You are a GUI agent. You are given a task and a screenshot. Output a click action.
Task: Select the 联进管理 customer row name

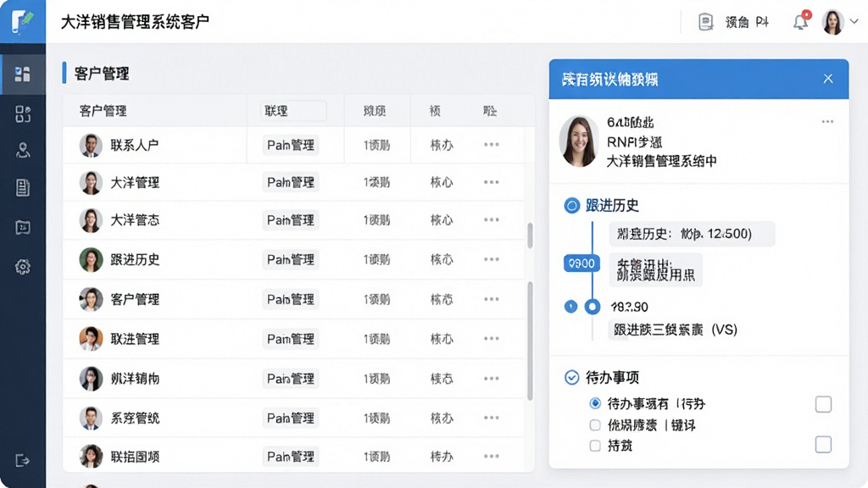(135, 338)
